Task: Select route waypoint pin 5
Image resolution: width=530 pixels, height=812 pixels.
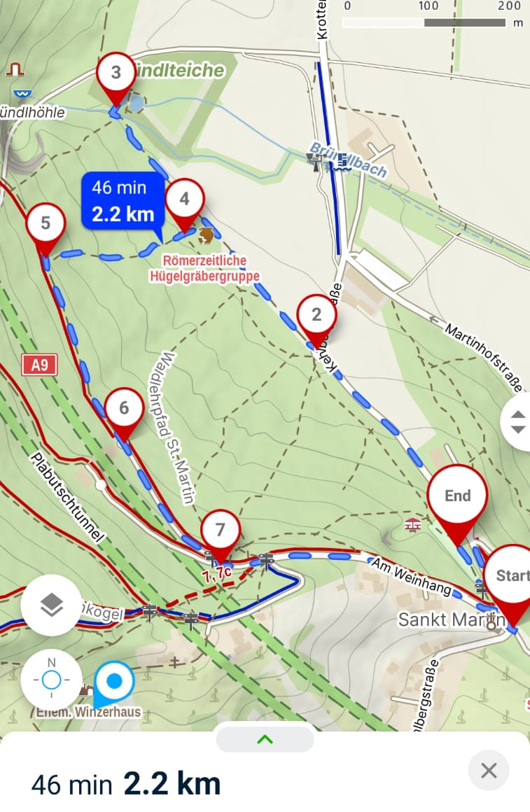Action: click(46, 228)
